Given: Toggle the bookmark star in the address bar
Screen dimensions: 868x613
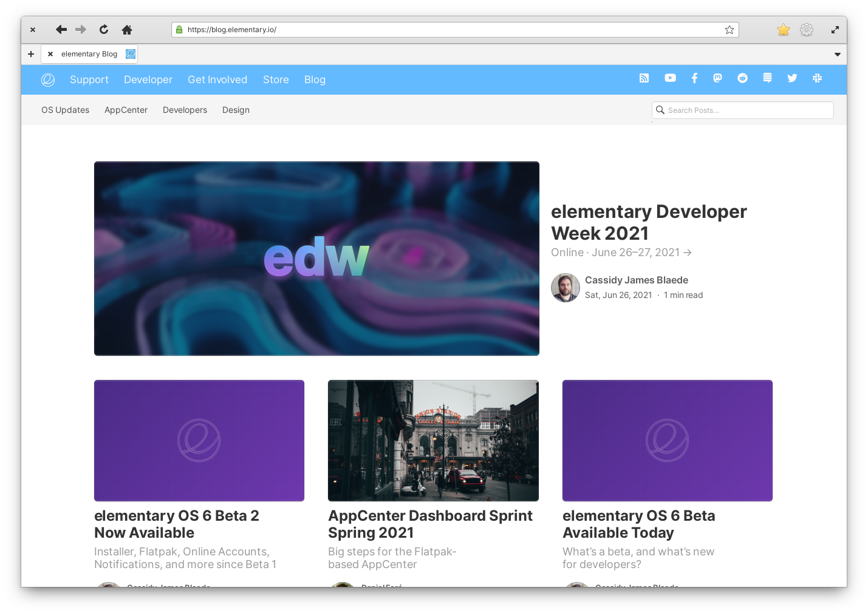Looking at the screenshot, I should [729, 29].
